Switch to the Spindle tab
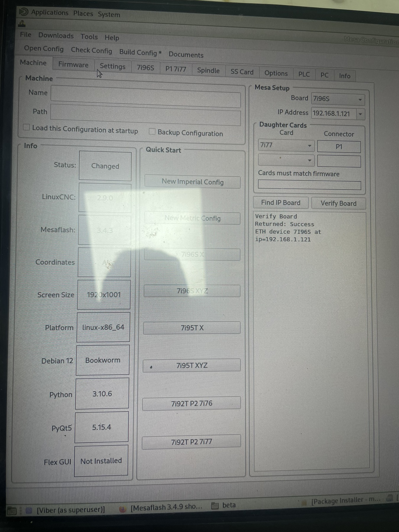Screen dimensions: 399x532 (208, 71)
